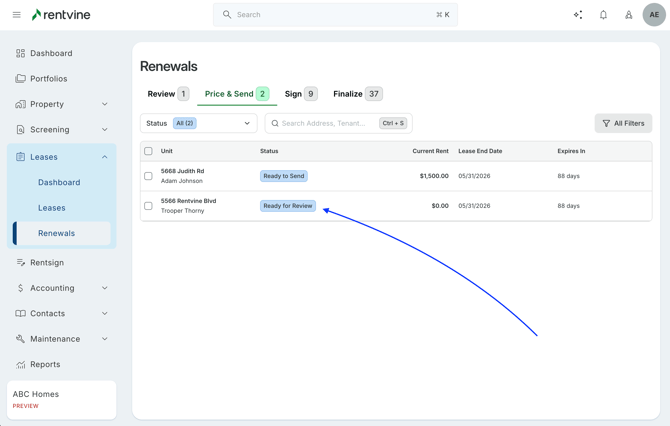
Task: Click the All Filters button
Action: (622, 124)
